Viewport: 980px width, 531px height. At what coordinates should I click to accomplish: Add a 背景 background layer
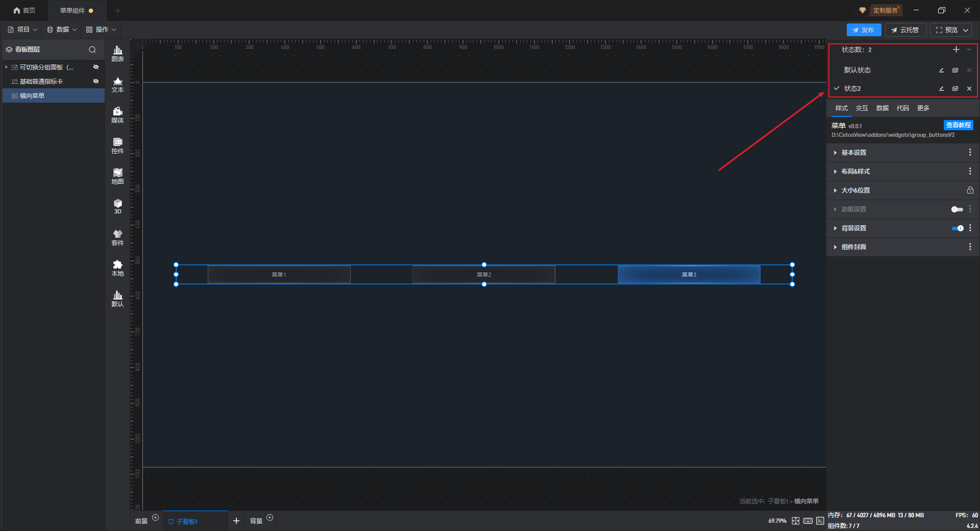[x=270, y=518]
